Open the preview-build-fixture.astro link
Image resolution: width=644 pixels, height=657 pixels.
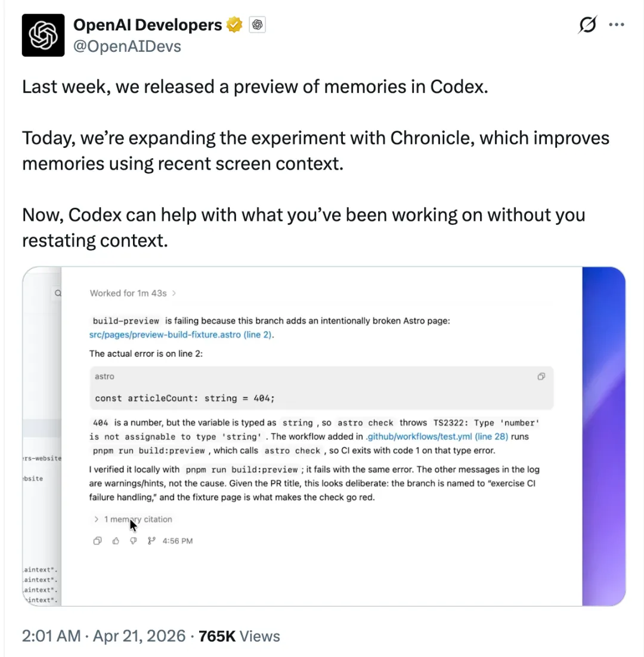pyautogui.click(x=181, y=335)
